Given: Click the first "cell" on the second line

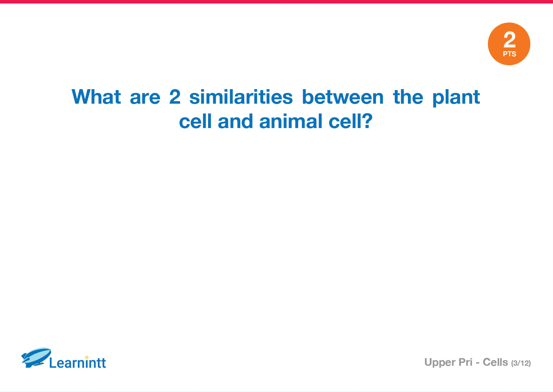Looking at the screenshot, I should pos(196,121).
